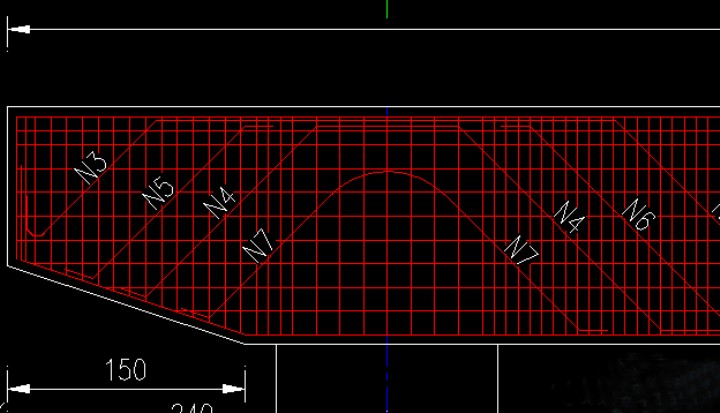The image size is (720, 413).
Task: Select arrowhead on the top dimension line
Action: tap(17, 29)
